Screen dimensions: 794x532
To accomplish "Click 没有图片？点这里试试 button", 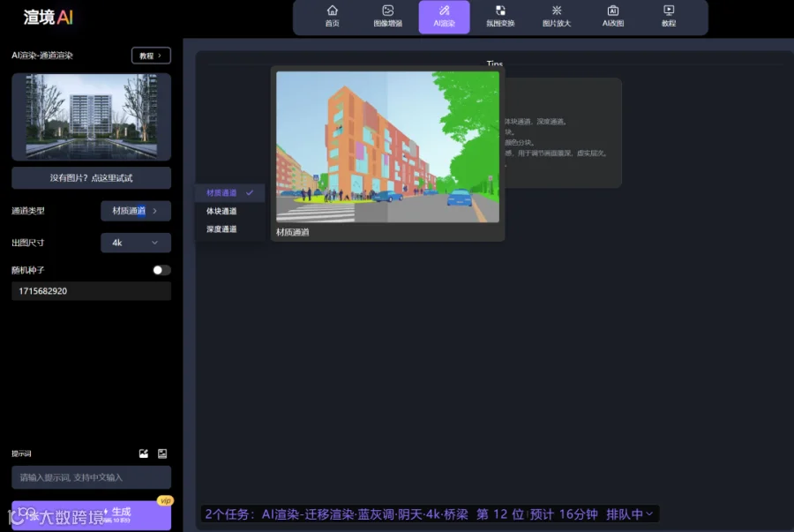I will (91, 178).
